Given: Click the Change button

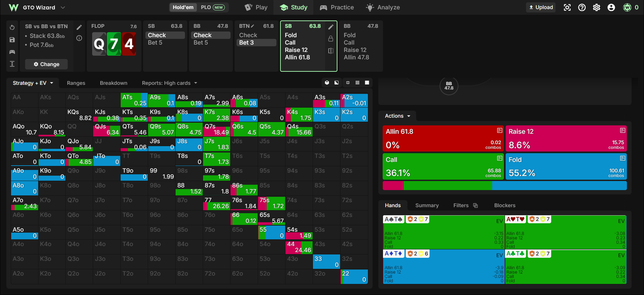Looking at the screenshot, I should click(x=46, y=64).
